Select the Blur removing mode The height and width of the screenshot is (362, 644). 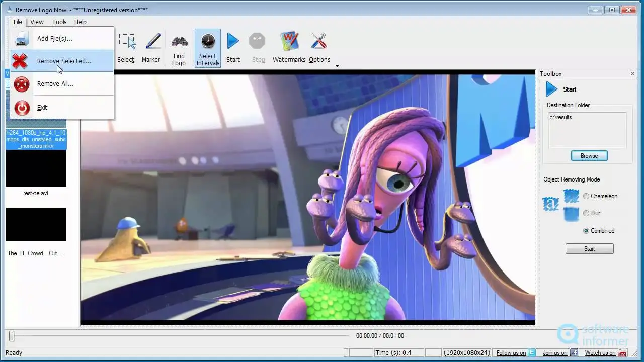pos(586,213)
